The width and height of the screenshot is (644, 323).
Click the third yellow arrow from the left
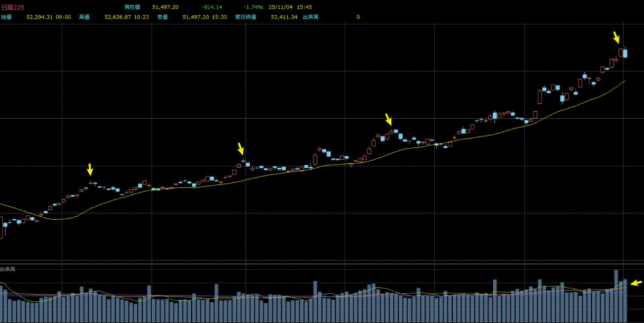click(x=388, y=119)
